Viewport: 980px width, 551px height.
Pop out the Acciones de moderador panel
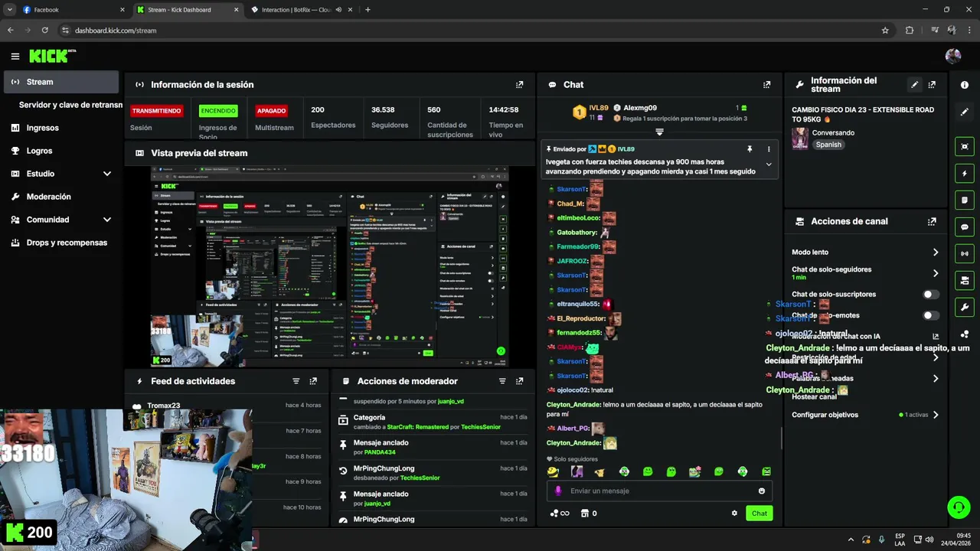(520, 381)
